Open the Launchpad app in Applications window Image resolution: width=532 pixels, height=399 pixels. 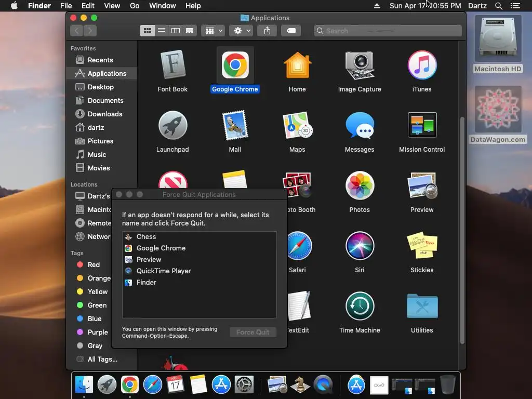pos(172,125)
